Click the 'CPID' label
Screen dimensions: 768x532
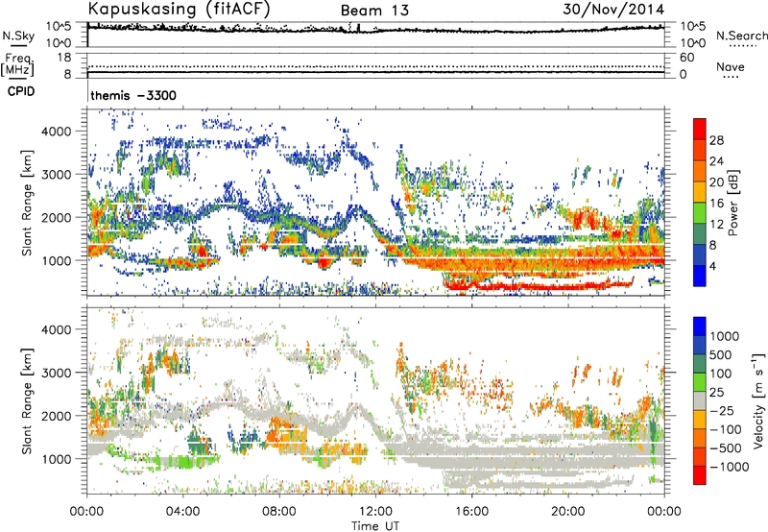(21, 91)
